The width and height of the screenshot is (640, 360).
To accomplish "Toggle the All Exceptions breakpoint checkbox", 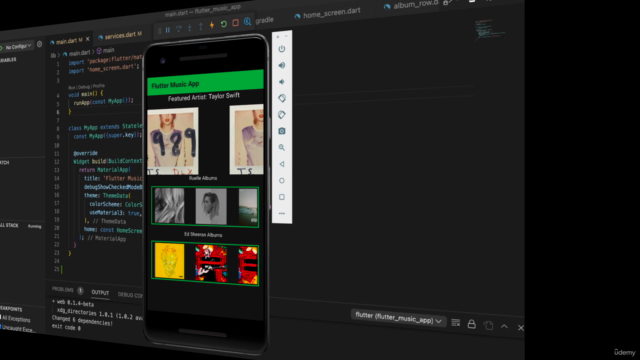I will [1, 317].
